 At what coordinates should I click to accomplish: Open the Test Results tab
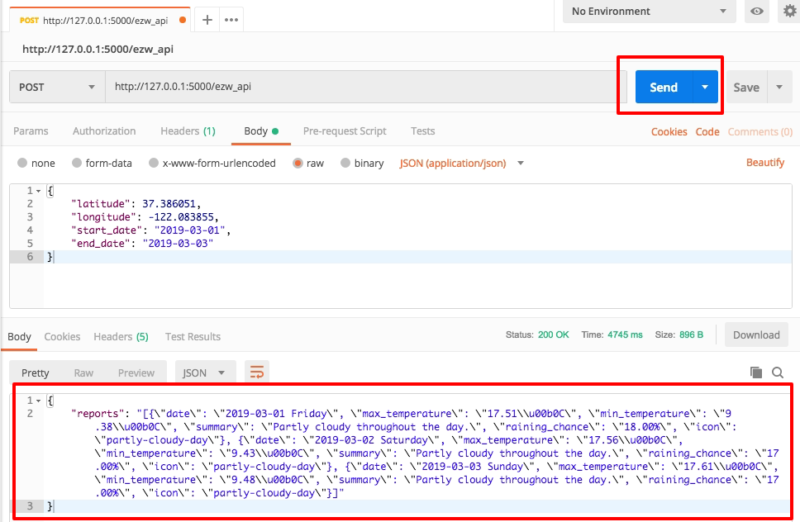pyautogui.click(x=193, y=337)
